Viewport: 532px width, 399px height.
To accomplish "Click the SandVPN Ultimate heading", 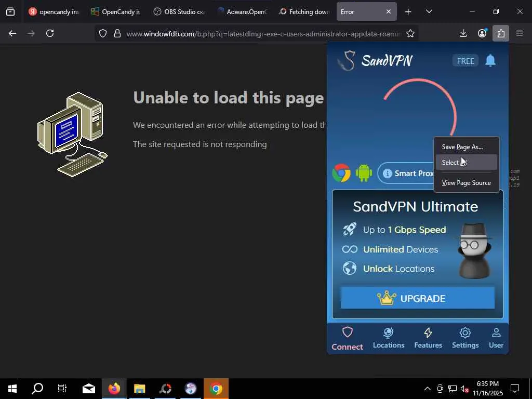I will tap(415, 207).
